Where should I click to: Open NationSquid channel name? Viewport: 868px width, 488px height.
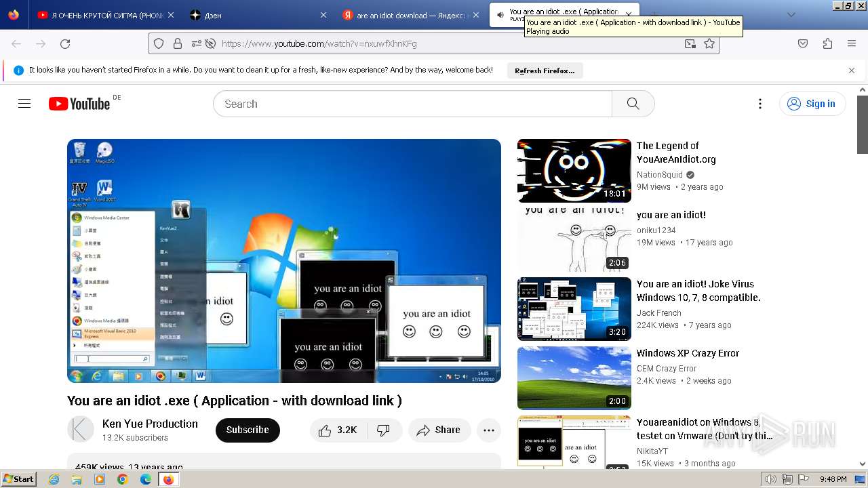click(x=660, y=175)
